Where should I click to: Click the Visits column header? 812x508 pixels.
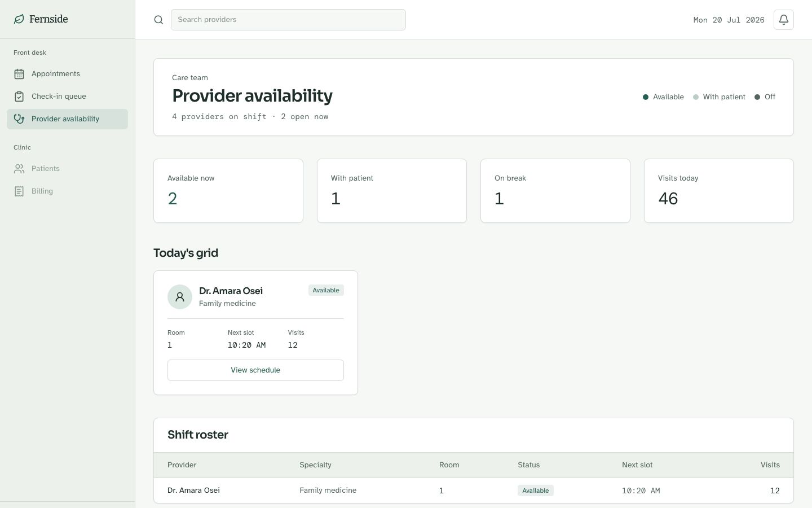point(770,465)
